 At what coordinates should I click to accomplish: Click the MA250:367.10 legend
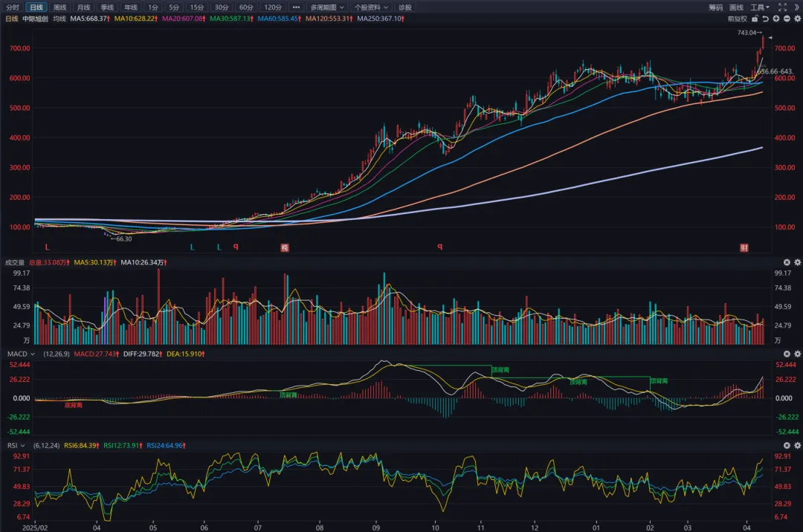(x=381, y=19)
